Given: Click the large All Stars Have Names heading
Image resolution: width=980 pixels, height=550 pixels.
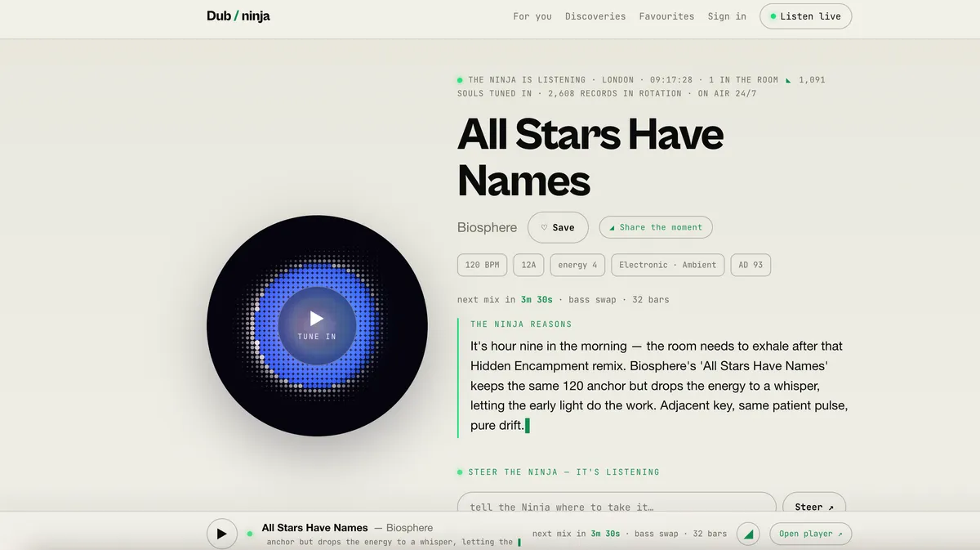Looking at the screenshot, I should [590, 157].
